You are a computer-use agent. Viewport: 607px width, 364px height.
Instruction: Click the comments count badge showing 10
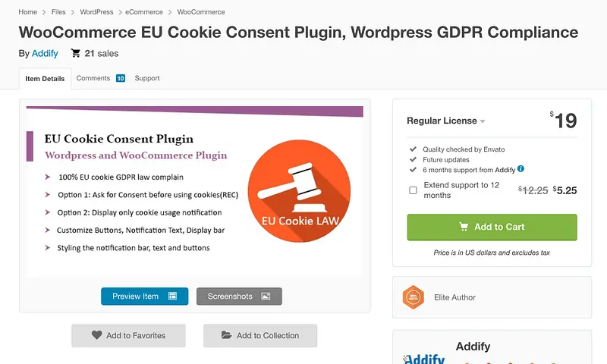pos(121,78)
